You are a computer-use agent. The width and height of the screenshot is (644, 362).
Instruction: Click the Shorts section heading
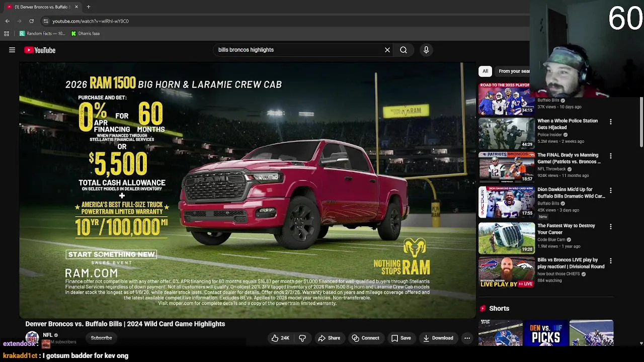pyautogui.click(x=499, y=308)
